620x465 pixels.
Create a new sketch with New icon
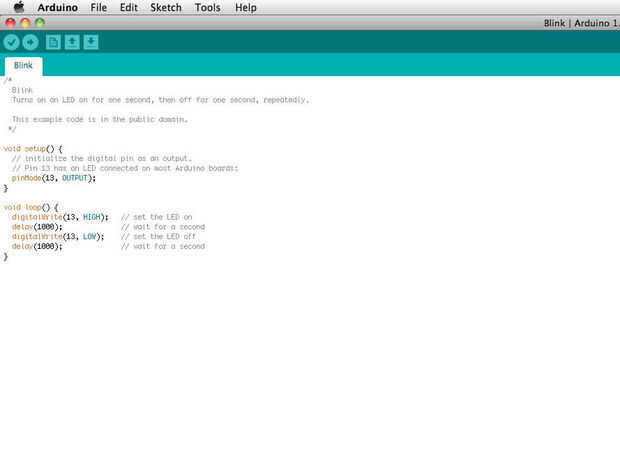pyautogui.click(x=53, y=42)
